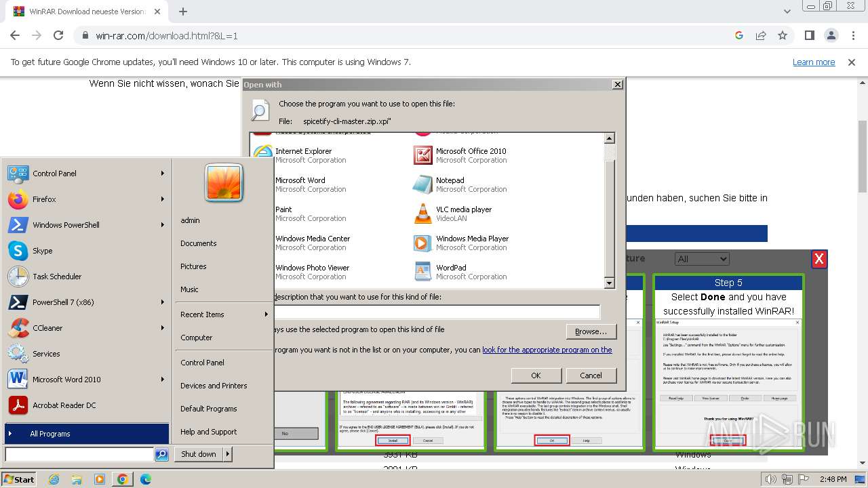Cancel the Open with dialog
Screen dimensions: 868x488
pyautogui.click(x=591, y=375)
